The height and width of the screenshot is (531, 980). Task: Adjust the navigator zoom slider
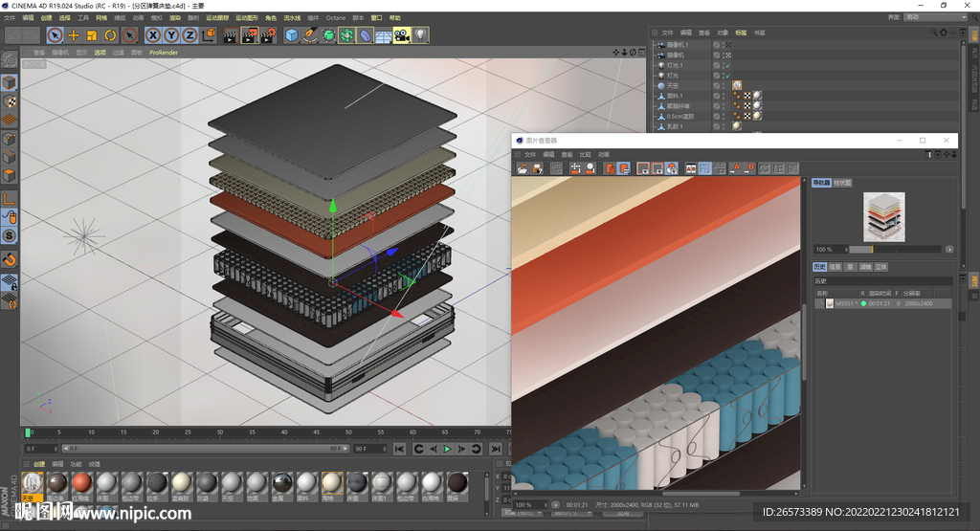pos(895,250)
